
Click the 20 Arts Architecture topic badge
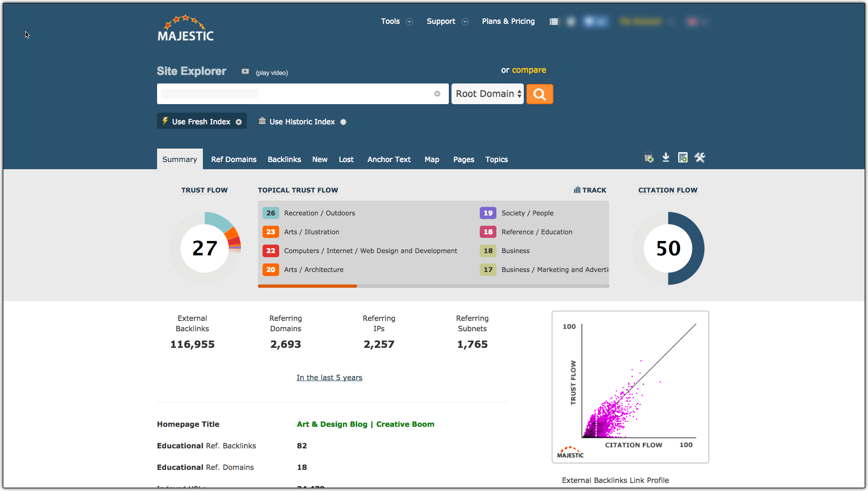coord(271,270)
